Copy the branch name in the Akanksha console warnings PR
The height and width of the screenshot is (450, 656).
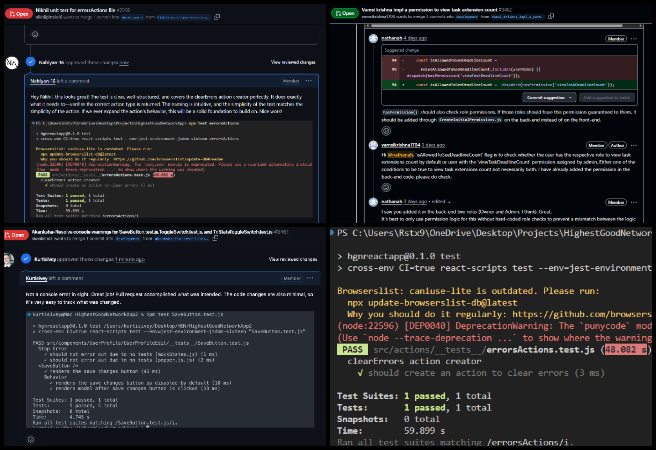pyautogui.click(x=215, y=238)
